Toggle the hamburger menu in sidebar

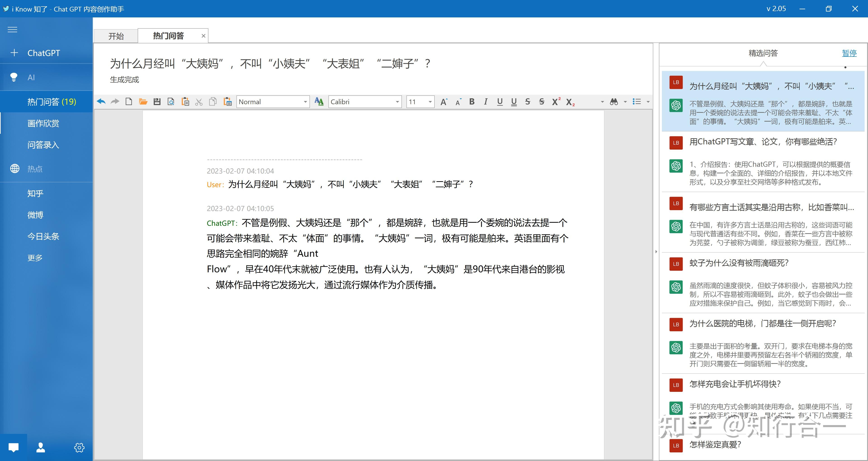pos(12,30)
